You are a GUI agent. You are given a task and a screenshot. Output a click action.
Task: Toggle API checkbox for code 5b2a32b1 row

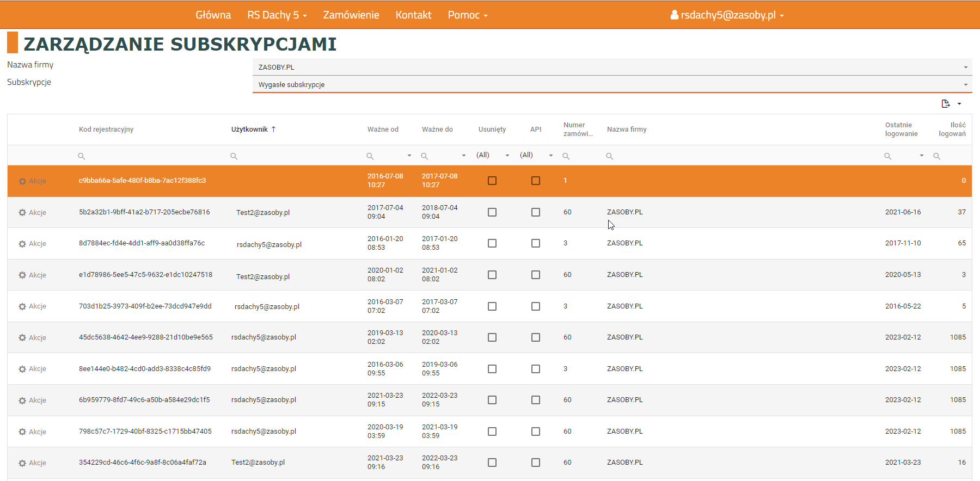[536, 212]
